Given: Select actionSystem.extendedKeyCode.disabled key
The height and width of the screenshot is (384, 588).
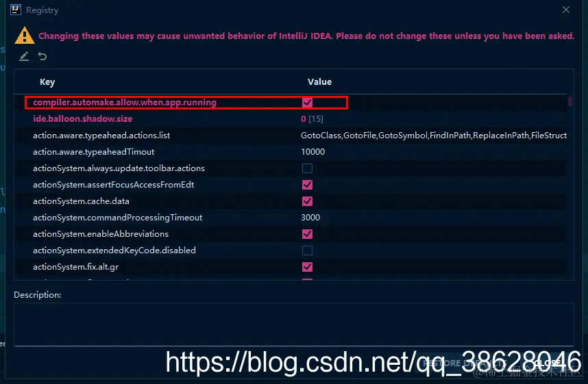Looking at the screenshot, I should click(x=114, y=251).
